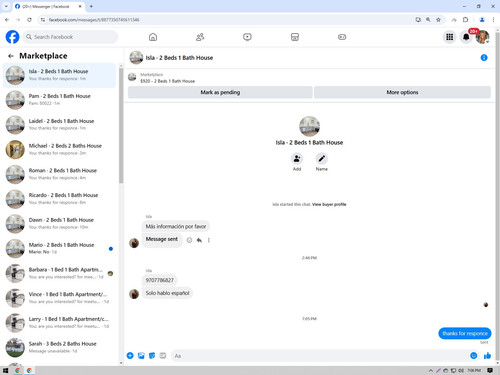The width and height of the screenshot is (500, 375).
Task: Open the Marketplace storefront icon
Action: [x=295, y=37]
